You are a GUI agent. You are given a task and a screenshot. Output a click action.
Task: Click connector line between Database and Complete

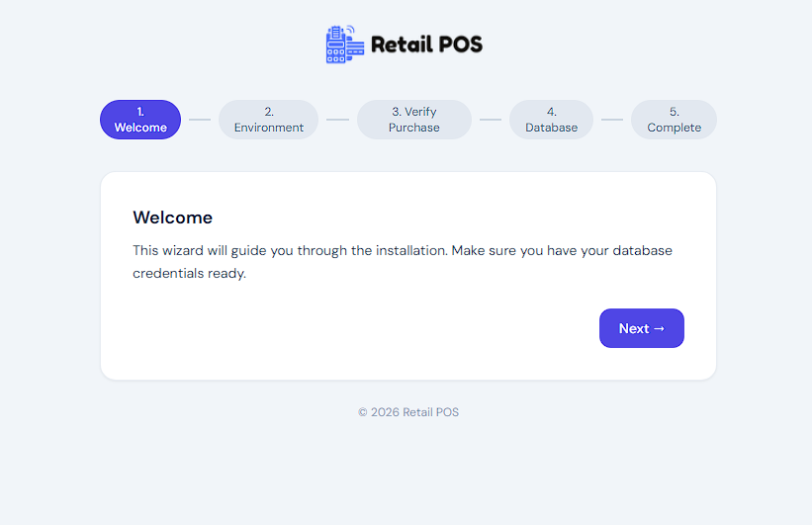(x=612, y=120)
